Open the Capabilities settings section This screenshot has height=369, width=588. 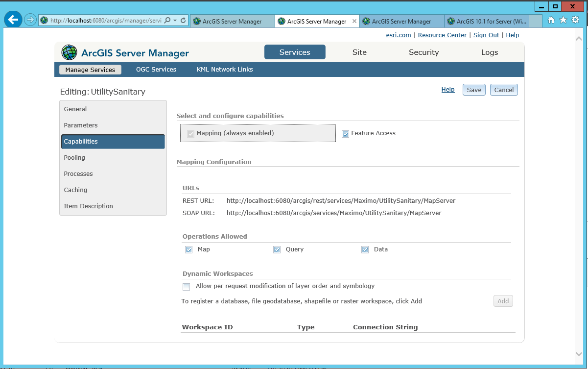tap(113, 142)
